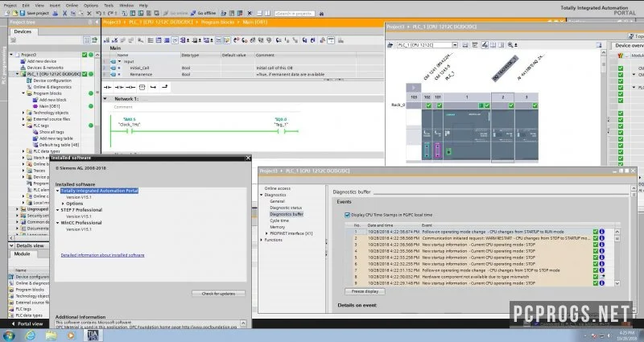Viewport: 644px width, 342px height.
Task: Insert a normally closed contact from favorites bar
Action: pyautogui.click(x=119, y=87)
